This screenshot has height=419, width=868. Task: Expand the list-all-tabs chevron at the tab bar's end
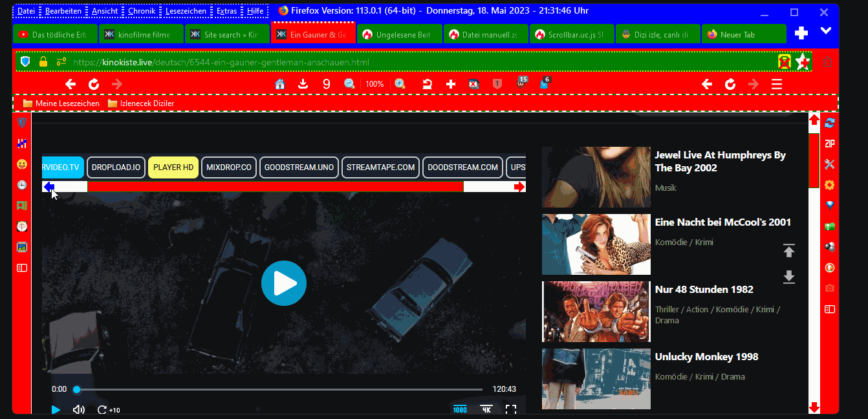click(826, 31)
